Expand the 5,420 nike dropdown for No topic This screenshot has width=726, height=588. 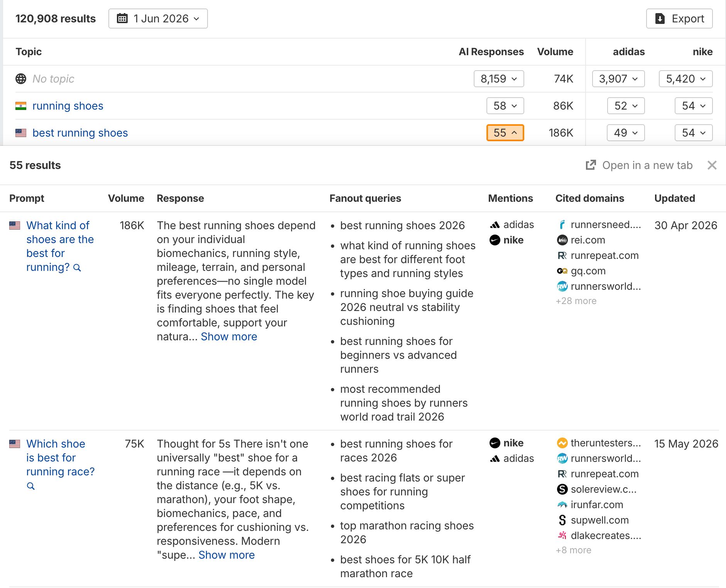pos(686,79)
